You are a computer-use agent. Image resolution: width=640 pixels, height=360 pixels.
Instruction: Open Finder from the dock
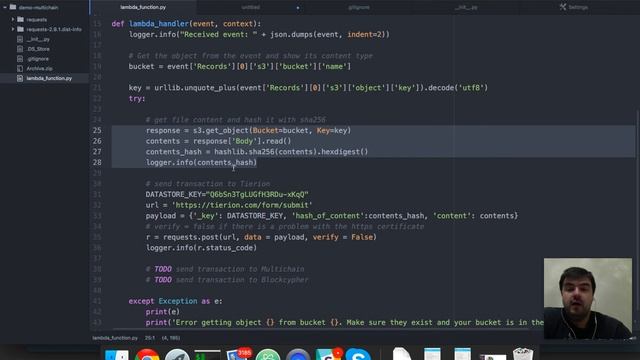(117, 354)
